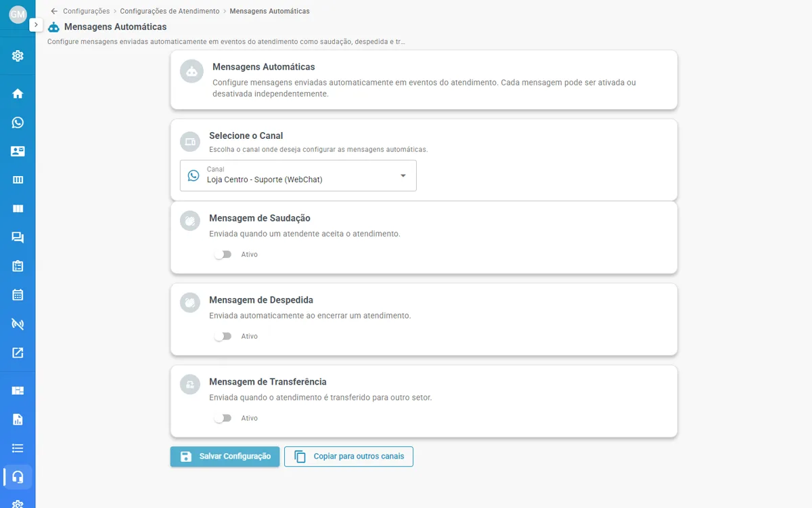Screen dimensions: 812x508
Task: Open the GM user avatar
Action: tap(18, 14)
